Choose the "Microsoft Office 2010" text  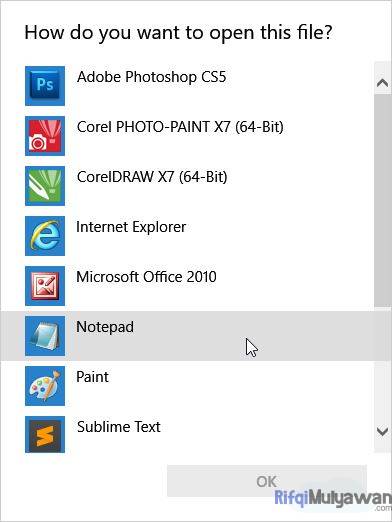(x=146, y=277)
